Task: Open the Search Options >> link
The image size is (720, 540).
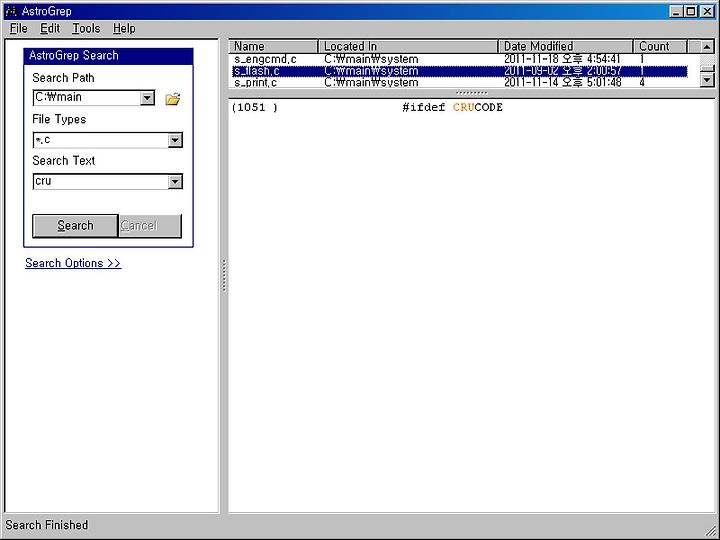Action: click(73, 263)
